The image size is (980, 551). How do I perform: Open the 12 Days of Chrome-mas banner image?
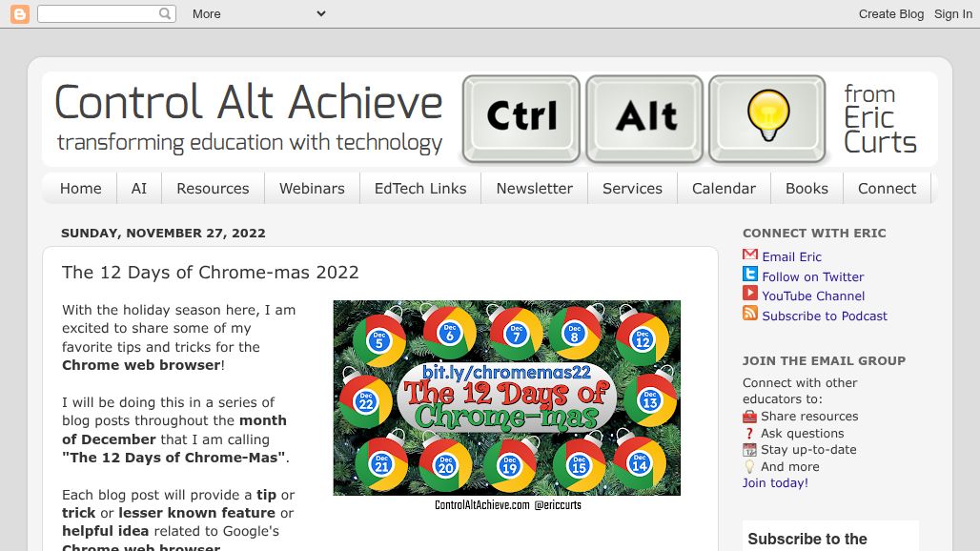(506, 398)
